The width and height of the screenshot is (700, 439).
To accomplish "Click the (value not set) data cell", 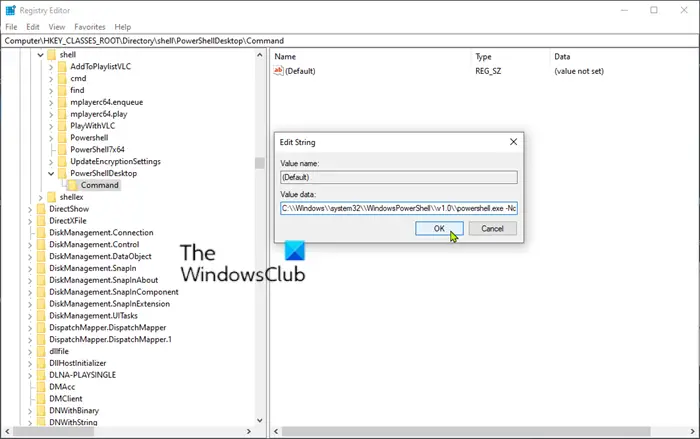I will pyautogui.click(x=579, y=71).
